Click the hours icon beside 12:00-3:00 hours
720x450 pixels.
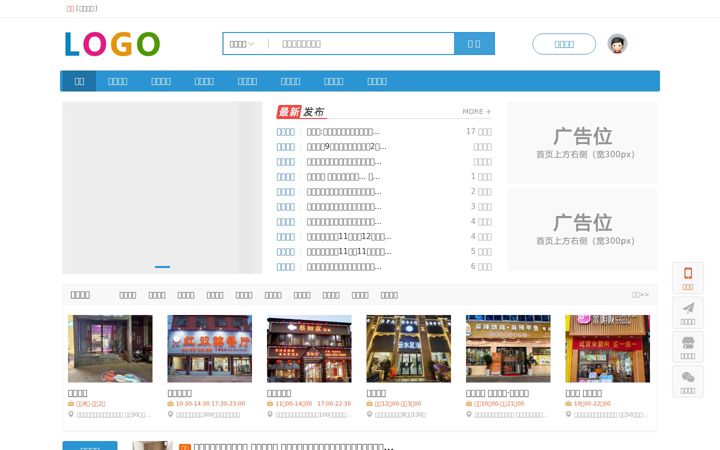[369, 404]
